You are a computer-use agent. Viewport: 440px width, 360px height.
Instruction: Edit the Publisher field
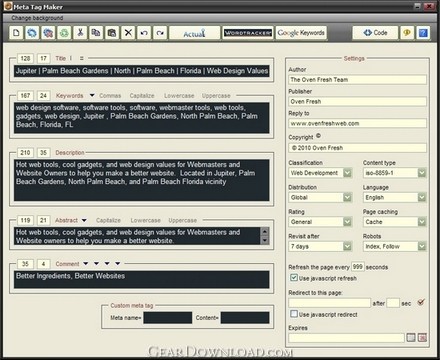[357, 101]
